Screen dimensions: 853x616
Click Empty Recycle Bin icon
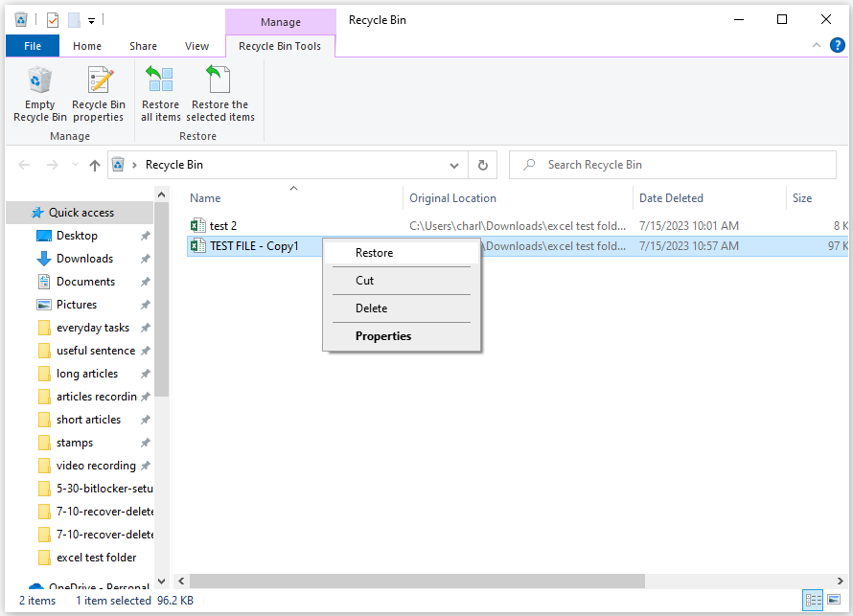coord(39,94)
